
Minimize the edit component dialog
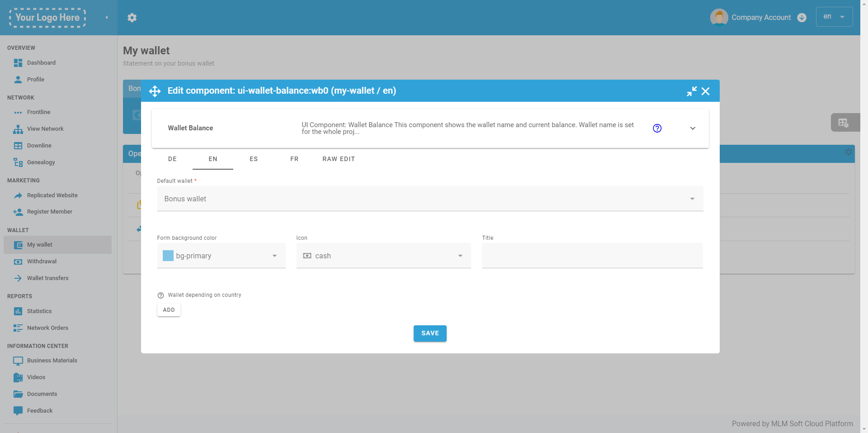tap(691, 91)
